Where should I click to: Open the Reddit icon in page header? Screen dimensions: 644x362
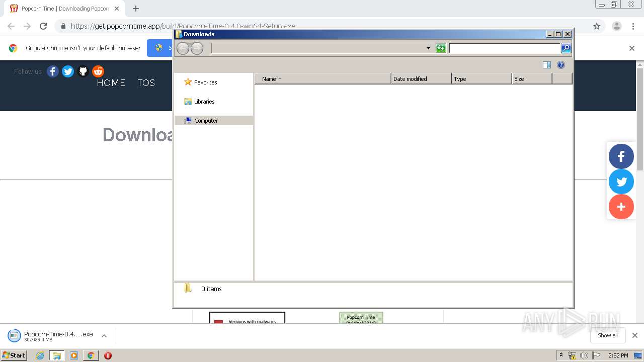coord(98,71)
